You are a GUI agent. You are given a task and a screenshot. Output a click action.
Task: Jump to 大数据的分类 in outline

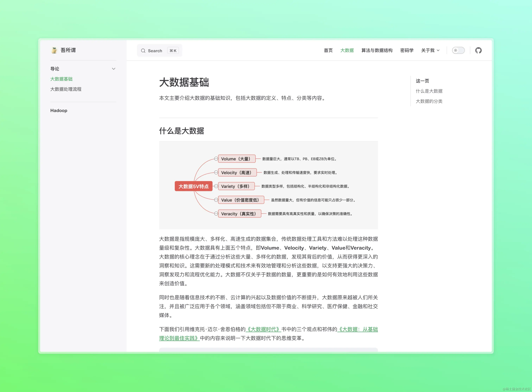429,101
